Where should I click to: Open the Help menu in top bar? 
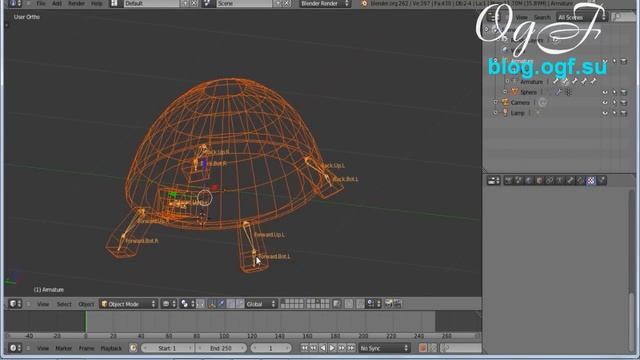pos(97,3)
